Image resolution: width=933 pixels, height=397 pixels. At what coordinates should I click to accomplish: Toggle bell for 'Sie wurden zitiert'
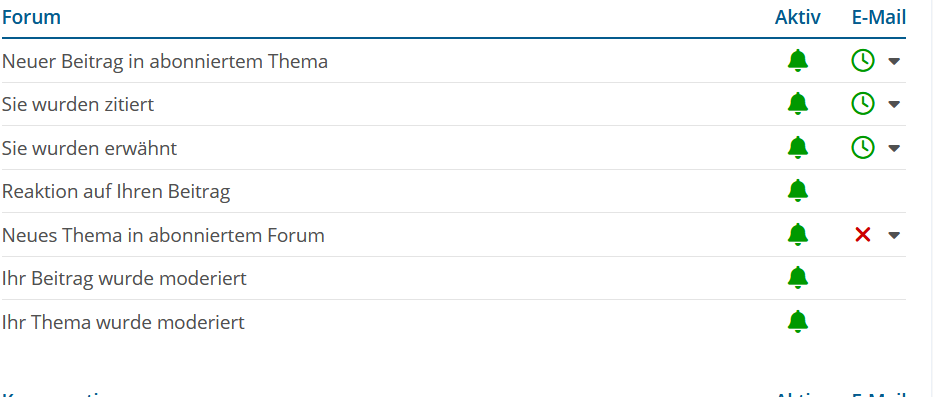point(798,104)
